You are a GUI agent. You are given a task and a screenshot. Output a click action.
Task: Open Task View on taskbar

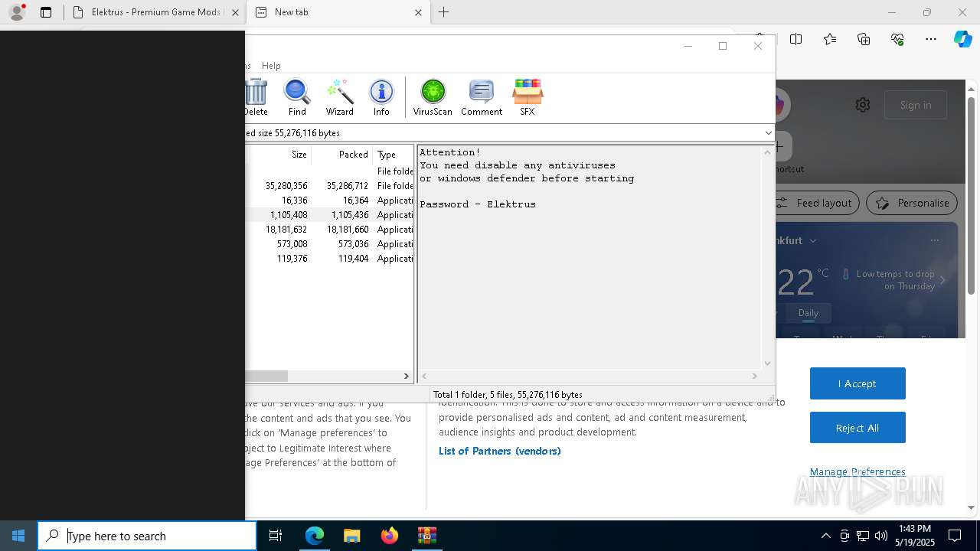pos(276,536)
